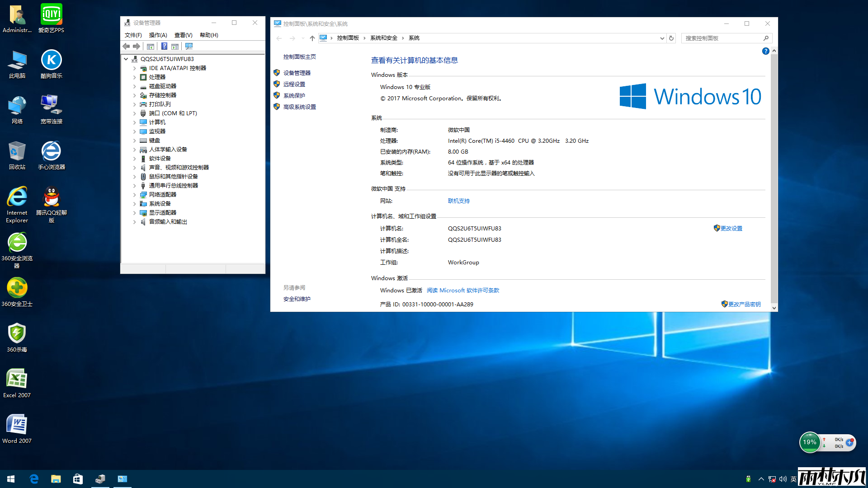Open the 查看(V) menu
Viewport: 868px width, 488px height.
tap(183, 35)
